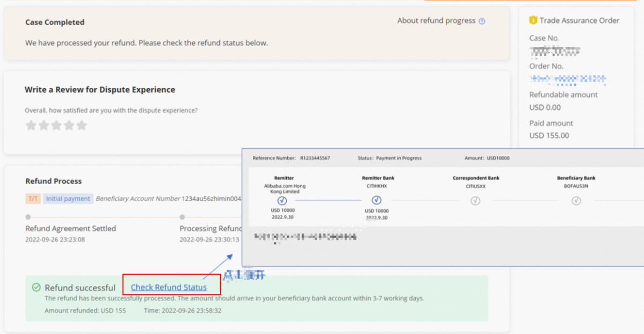Select the Remitter Bank CITIHKHX checkmark

click(376, 200)
